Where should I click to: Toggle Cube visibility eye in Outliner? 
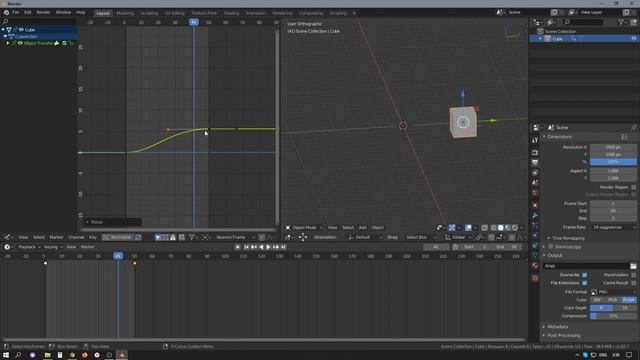tap(633, 39)
